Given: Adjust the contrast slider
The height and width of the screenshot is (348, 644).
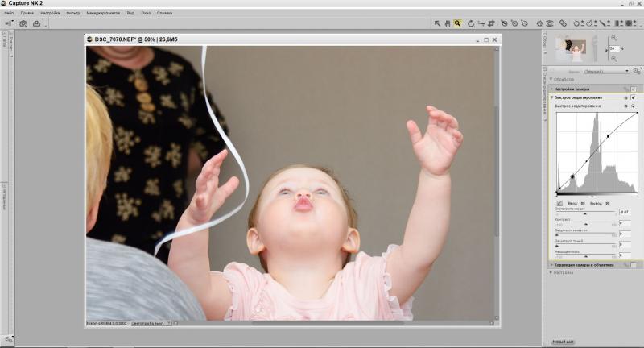Looking at the screenshot, I should click(585, 224).
